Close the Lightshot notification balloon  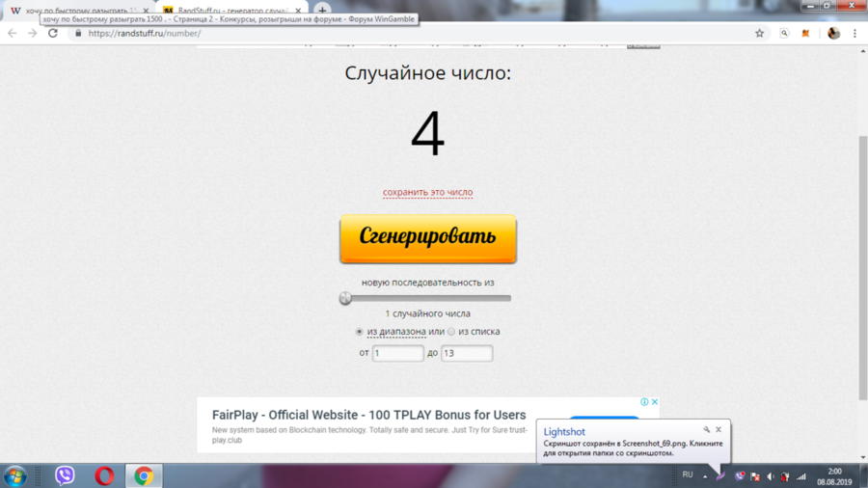[x=719, y=430]
